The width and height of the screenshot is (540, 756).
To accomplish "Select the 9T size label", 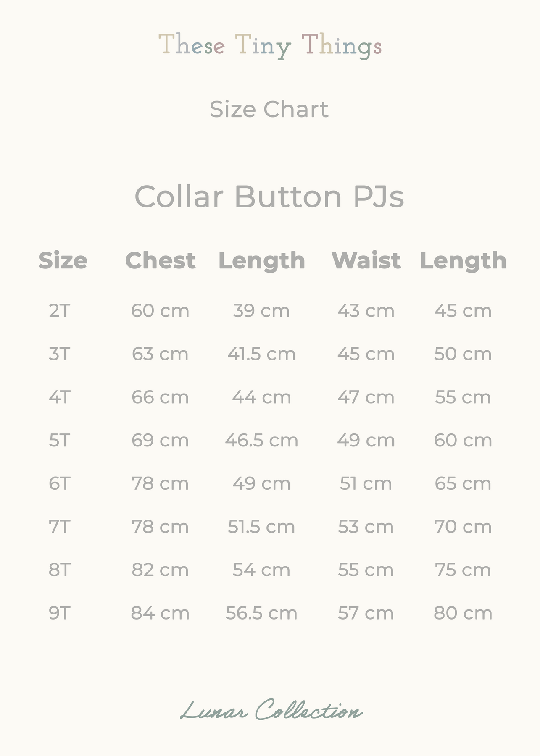I will point(59,613).
